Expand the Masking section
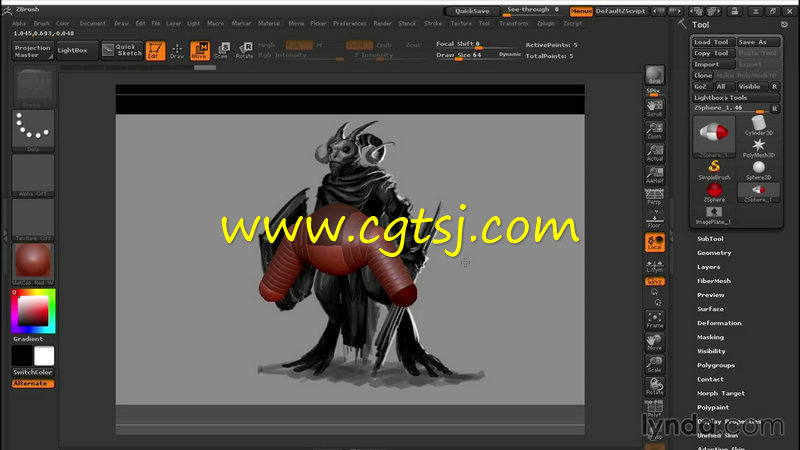The height and width of the screenshot is (450, 800). 710,337
